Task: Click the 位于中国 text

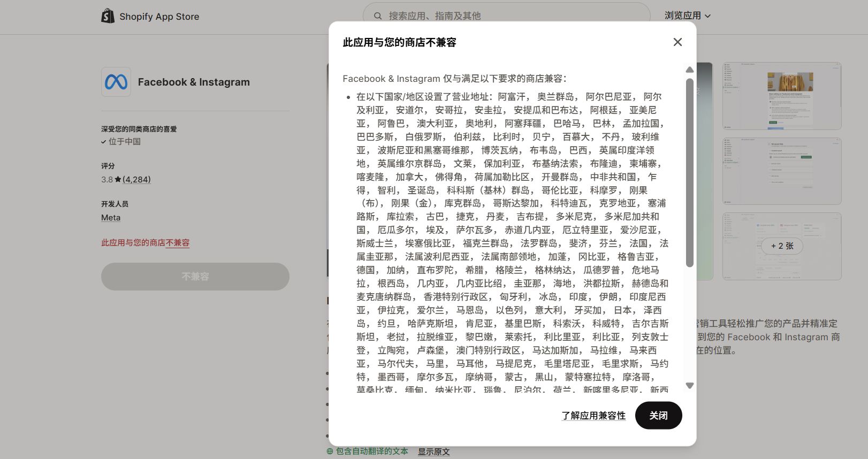Action: [x=125, y=141]
